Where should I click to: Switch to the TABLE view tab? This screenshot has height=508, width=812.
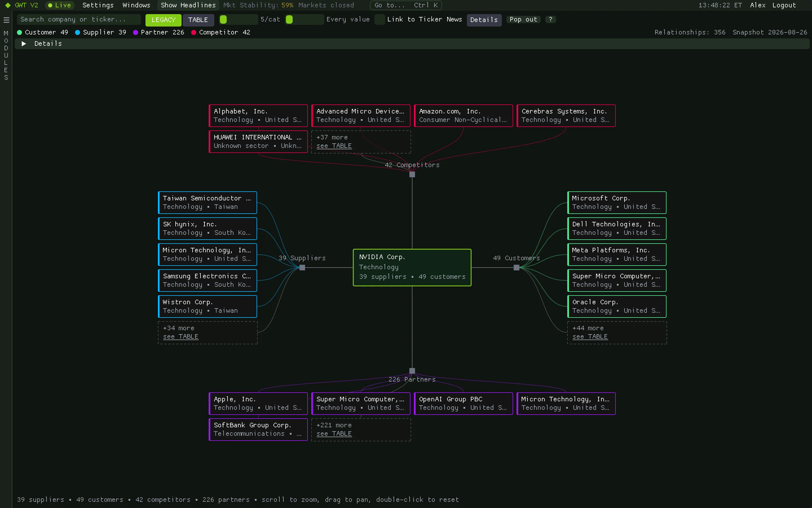coord(198,20)
